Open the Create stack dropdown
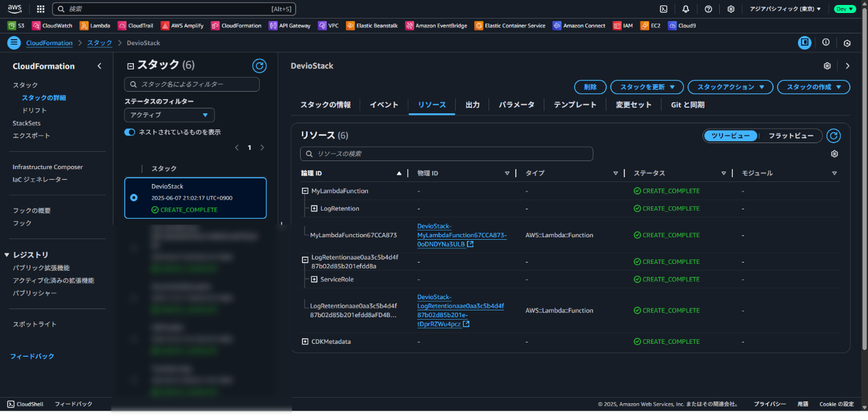The height and width of the screenshot is (420, 868). click(x=813, y=87)
